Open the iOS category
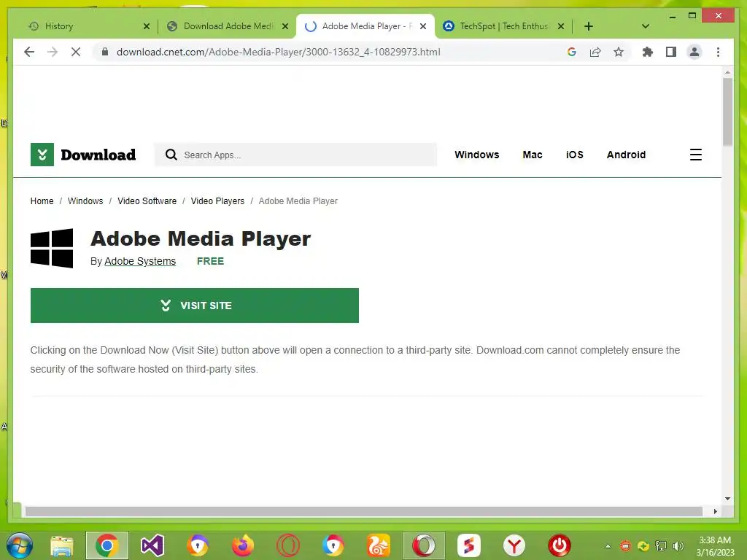 click(x=575, y=155)
